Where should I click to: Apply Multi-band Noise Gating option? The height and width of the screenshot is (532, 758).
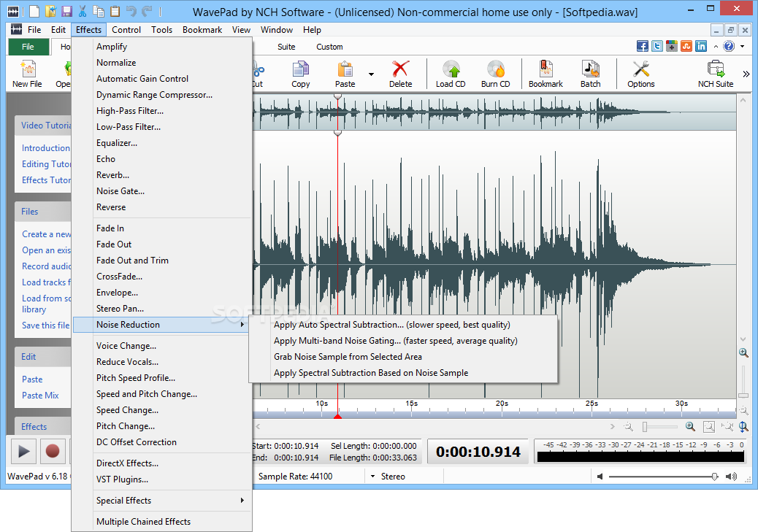tap(403, 341)
